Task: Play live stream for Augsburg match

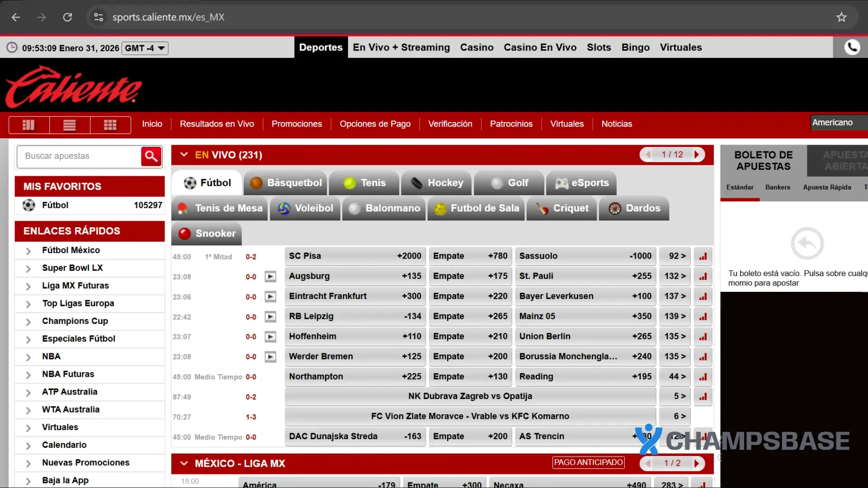Action: (x=270, y=277)
